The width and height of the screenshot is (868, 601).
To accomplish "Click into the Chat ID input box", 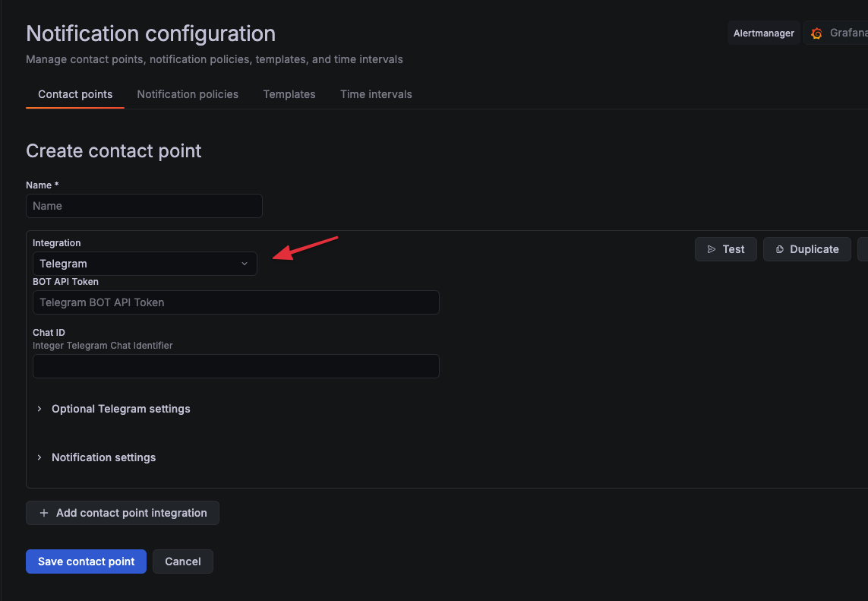I will coord(235,366).
